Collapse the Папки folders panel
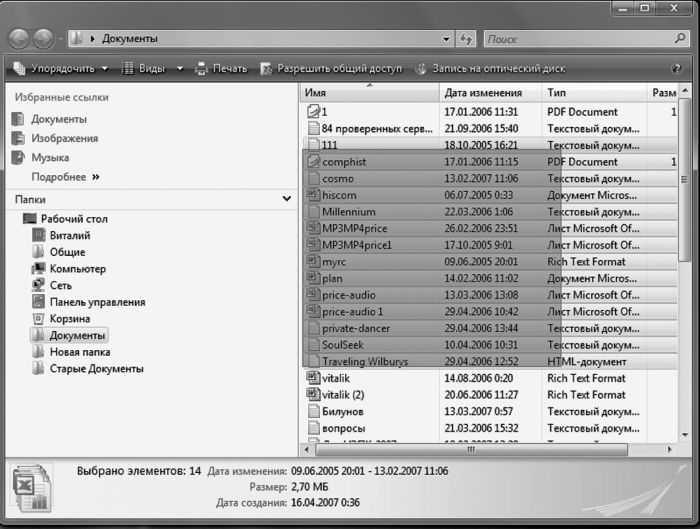 coord(285,199)
